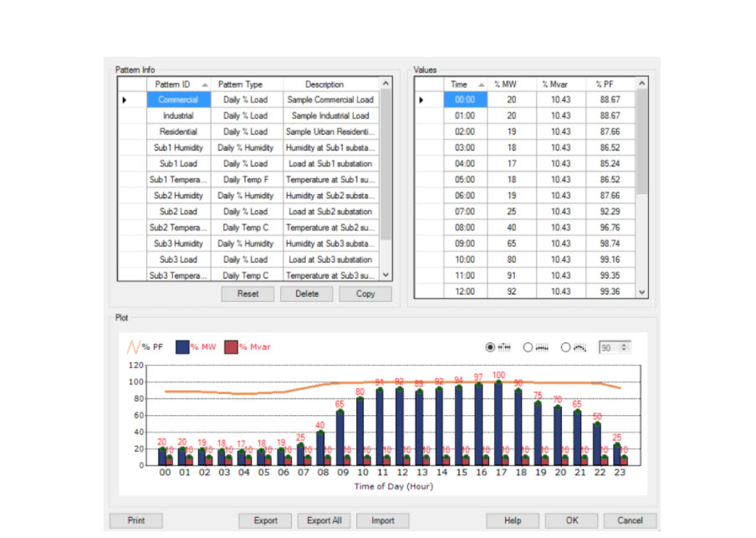The image size is (756, 538).
Task: Click the label angle spinner field showing 90
Action: click(609, 346)
